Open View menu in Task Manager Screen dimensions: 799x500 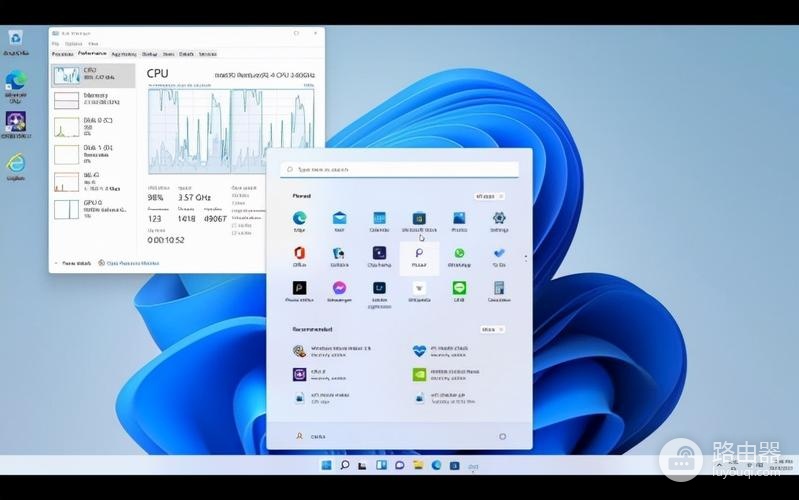[93, 44]
